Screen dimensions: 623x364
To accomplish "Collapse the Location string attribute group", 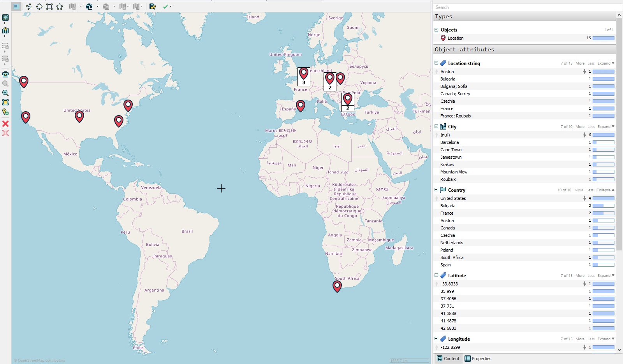I will tap(436, 63).
